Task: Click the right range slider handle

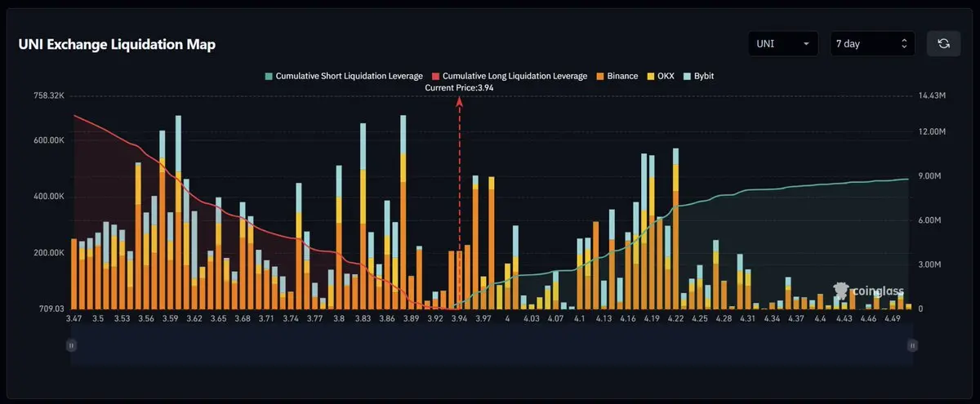Action: pos(912,345)
